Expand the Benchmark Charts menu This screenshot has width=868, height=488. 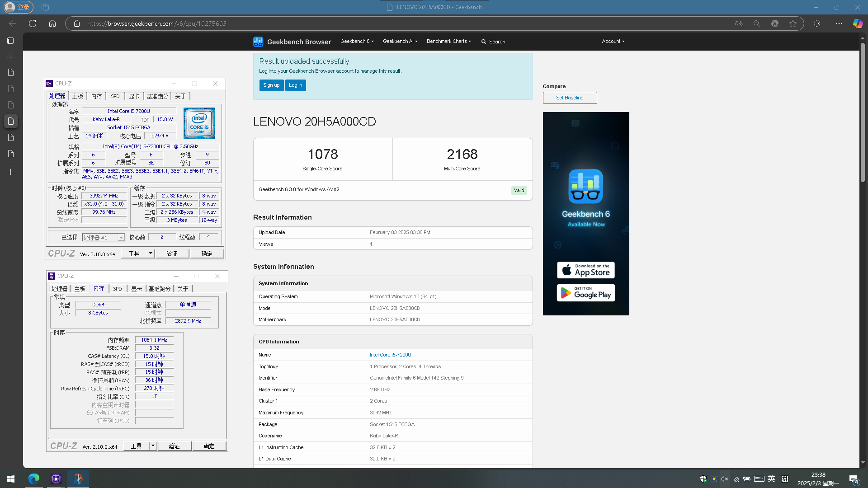tap(448, 41)
